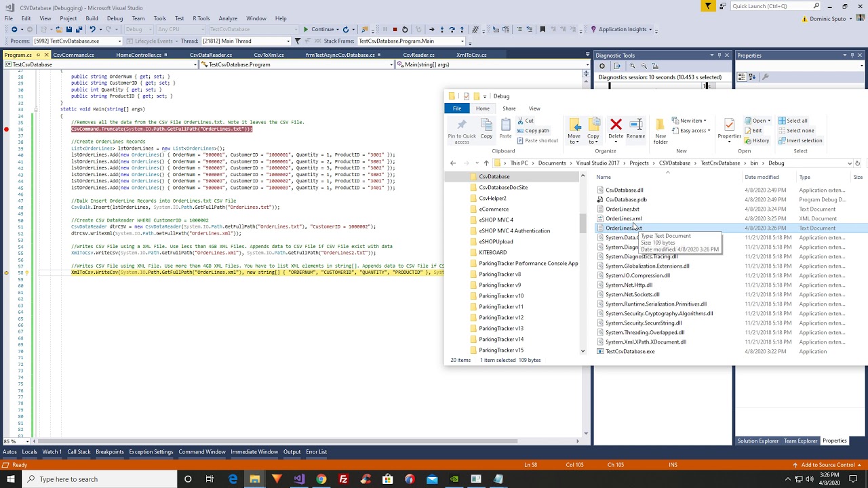Viewport: 868px width, 488px height.
Task: Toggle Alphabetical sort in Properties panel
Action: coord(753,77)
